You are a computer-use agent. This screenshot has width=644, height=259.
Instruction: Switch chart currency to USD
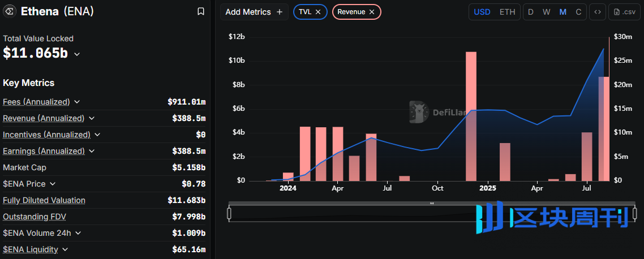(x=482, y=12)
